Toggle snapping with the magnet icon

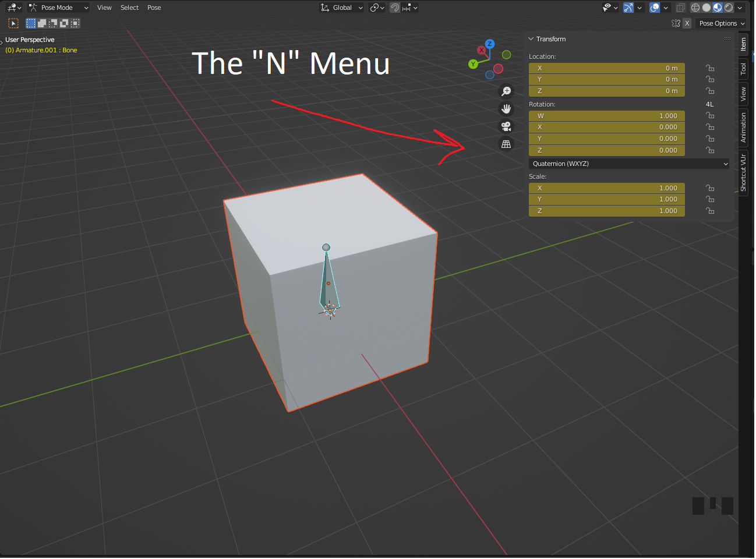pyautogui.click(x=395, y=8)
